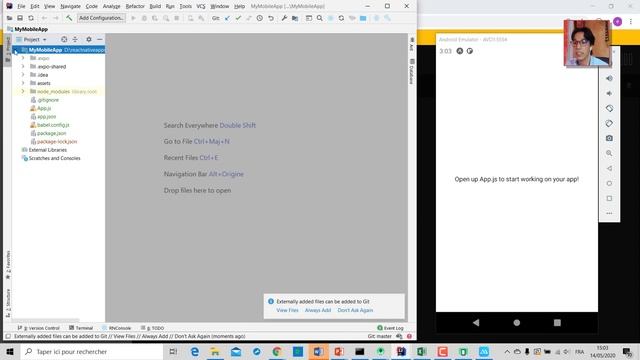The width and height of the screenshot is (640, 360).
Task: Open the Tools menu
Action: point(185,7)
